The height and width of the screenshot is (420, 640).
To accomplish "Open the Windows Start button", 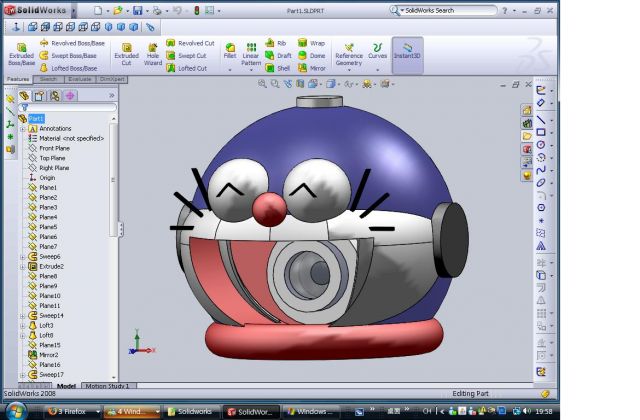I will pos(17,411).
